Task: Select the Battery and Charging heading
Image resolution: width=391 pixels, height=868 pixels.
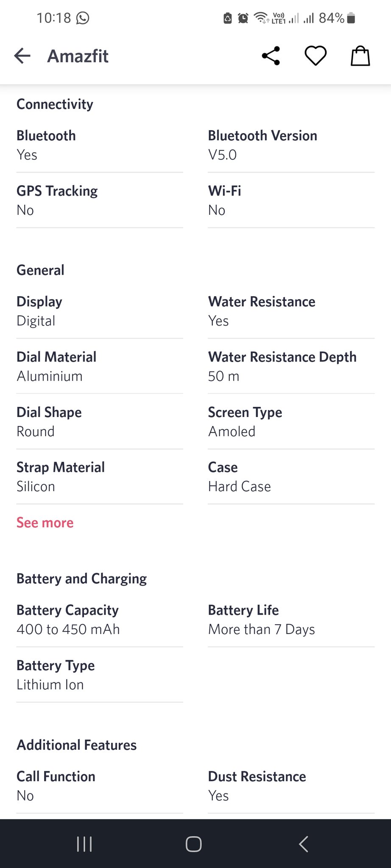Action: pyautogui.click(x=81, y=579)
